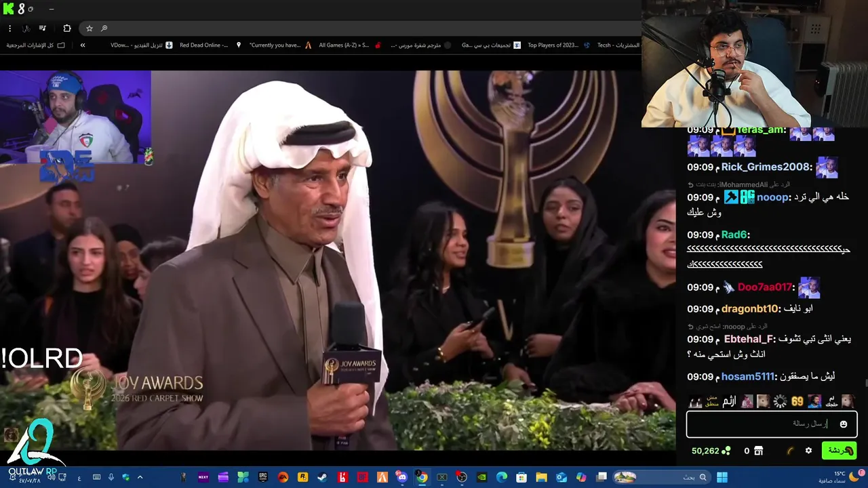This screenshot has height=488, width=868.
Task: Open Red Dead Online bookmark
Action: (x=210, y=45)
